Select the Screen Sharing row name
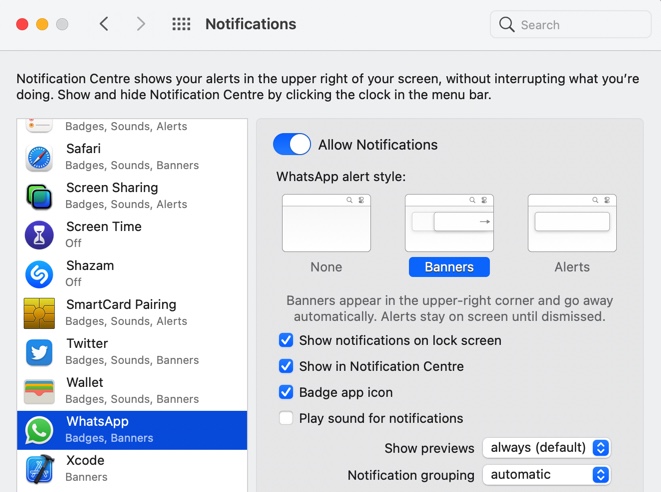Screen dimensions: 661x492 112,188
